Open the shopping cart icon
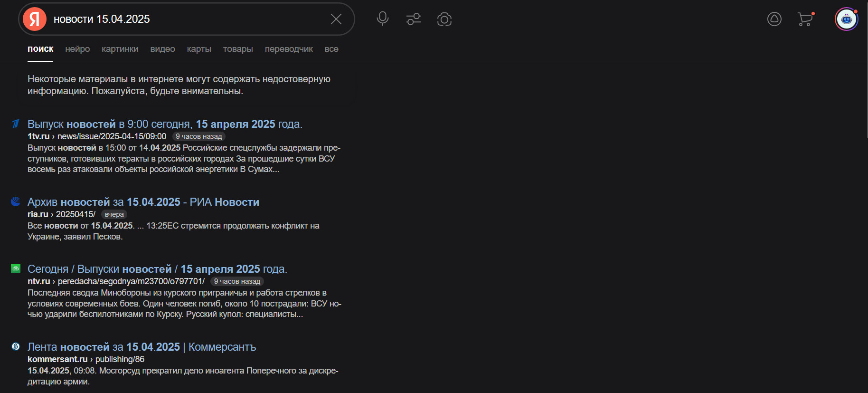Viewport: 868px width, 393px height. coord(806,19)
